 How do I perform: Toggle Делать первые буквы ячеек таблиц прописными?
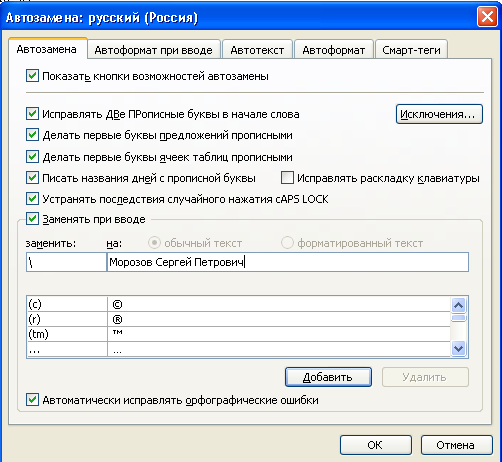pos(32,157)
